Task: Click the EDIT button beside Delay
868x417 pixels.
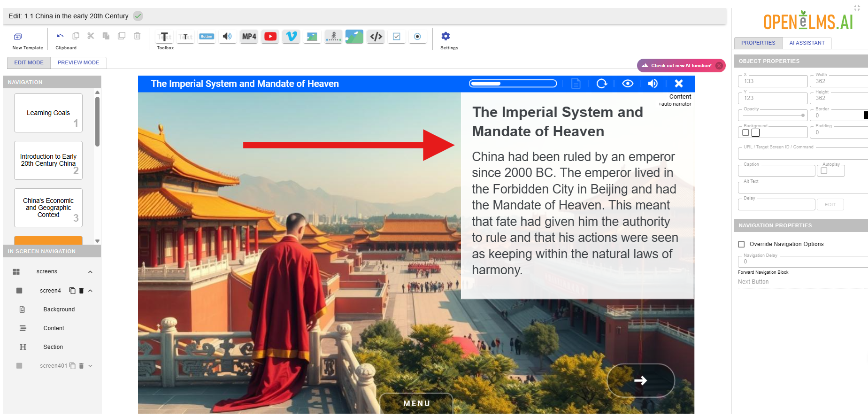Action: [x=830, y=204]
